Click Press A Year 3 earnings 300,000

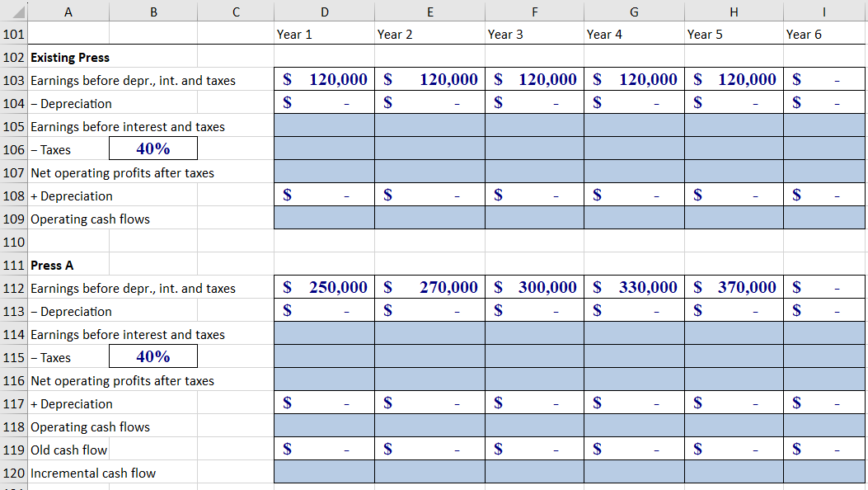pos(534,287)
